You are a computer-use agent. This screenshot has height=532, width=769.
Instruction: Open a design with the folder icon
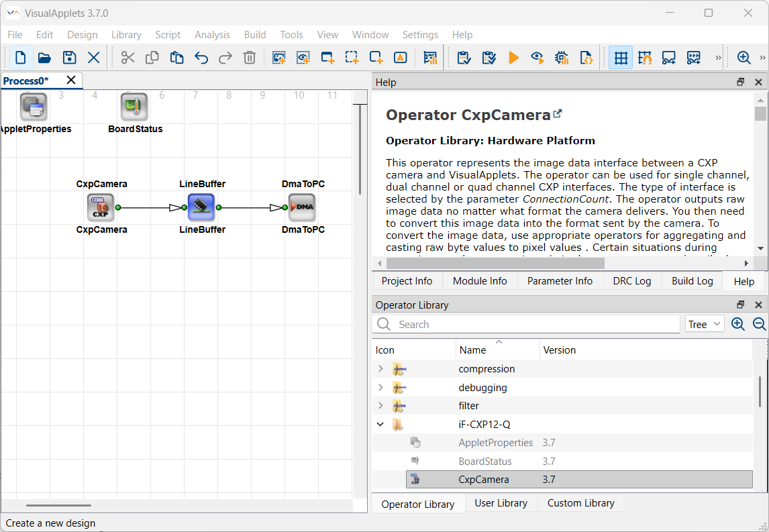[45, 58]
